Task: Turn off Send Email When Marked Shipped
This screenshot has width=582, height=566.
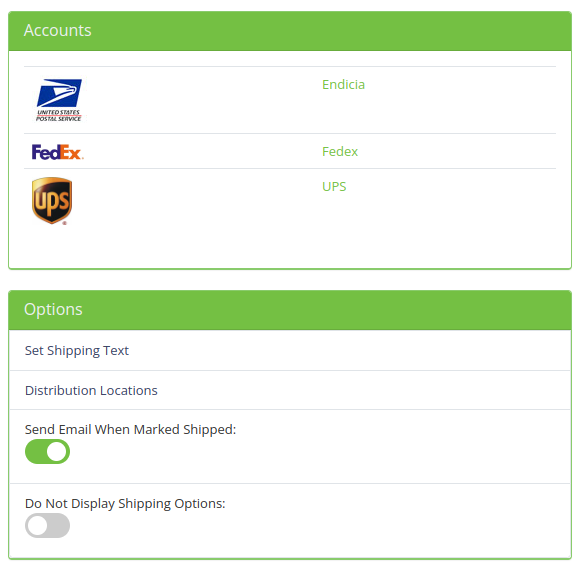Action: (x=48, y=452)
